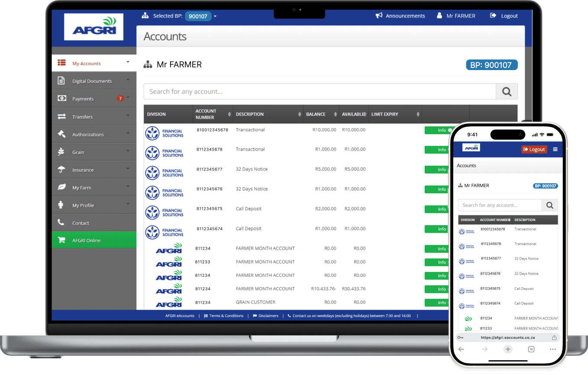Image resolution: width=588 pixels, height=375 pixels.
Task: Click the AFGRI logo at the laptop's top-left
Action: click(94, 27)
